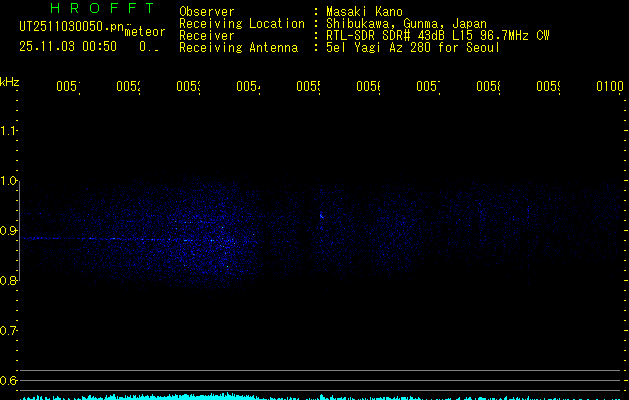Click the HROFFT title text

coord(102,8)
